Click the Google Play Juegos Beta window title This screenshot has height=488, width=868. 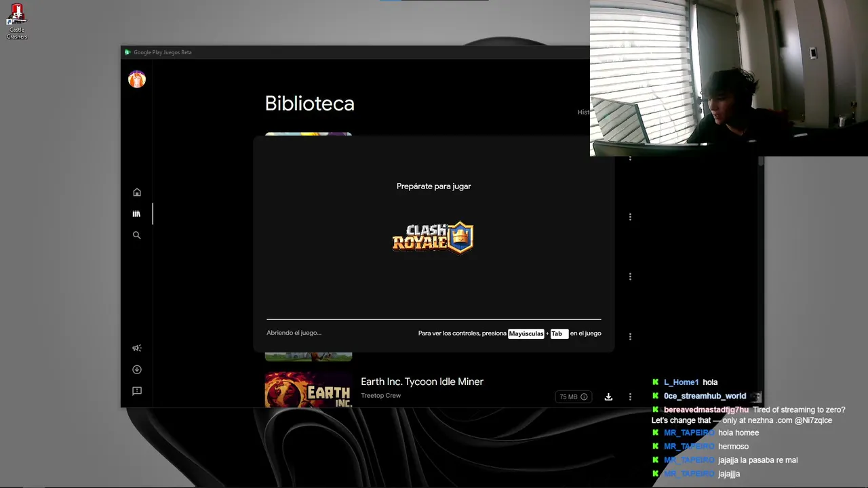(x=163, y=52)
